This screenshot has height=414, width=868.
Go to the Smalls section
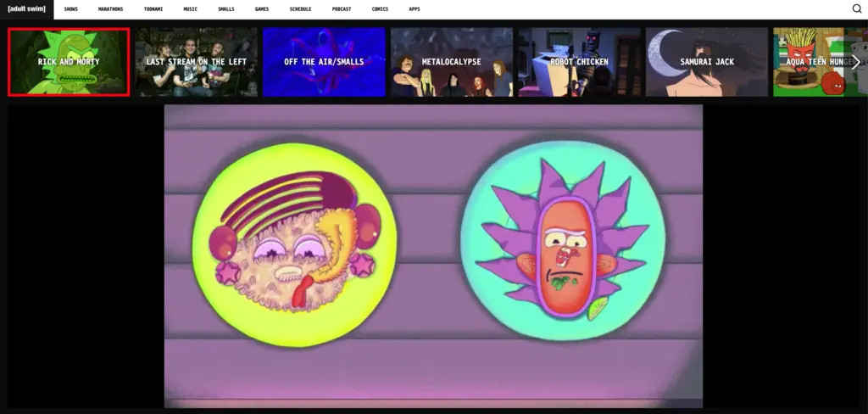tap(225, 9)
